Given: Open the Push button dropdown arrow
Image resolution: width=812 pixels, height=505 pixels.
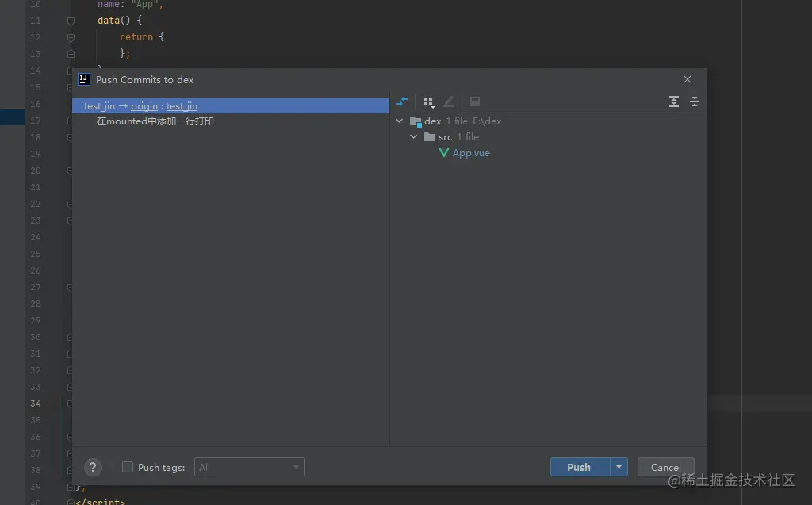Looking at the screenshot, I should (619, 467).
